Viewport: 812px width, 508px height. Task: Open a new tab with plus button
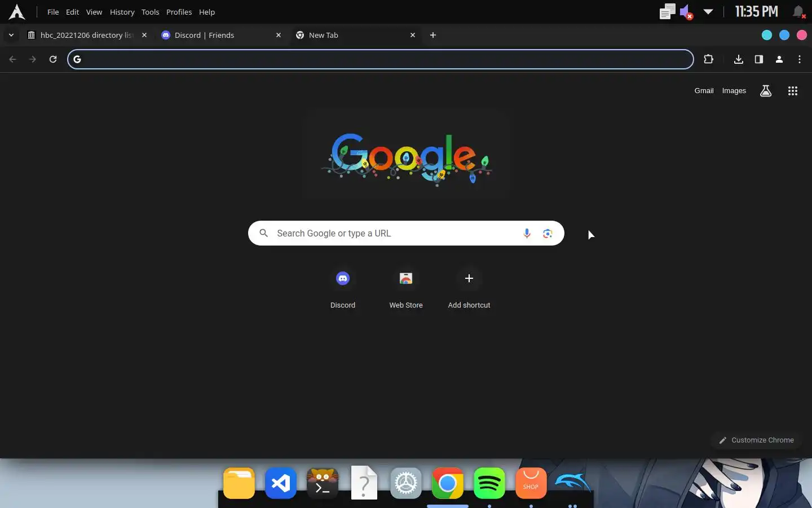(x=433, y=35)
